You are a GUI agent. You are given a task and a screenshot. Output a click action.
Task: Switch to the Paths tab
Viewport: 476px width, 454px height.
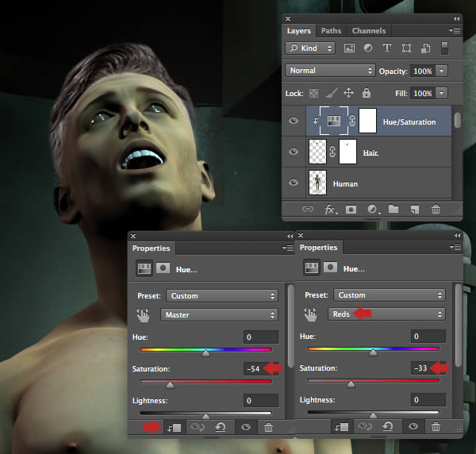[331, 31]
